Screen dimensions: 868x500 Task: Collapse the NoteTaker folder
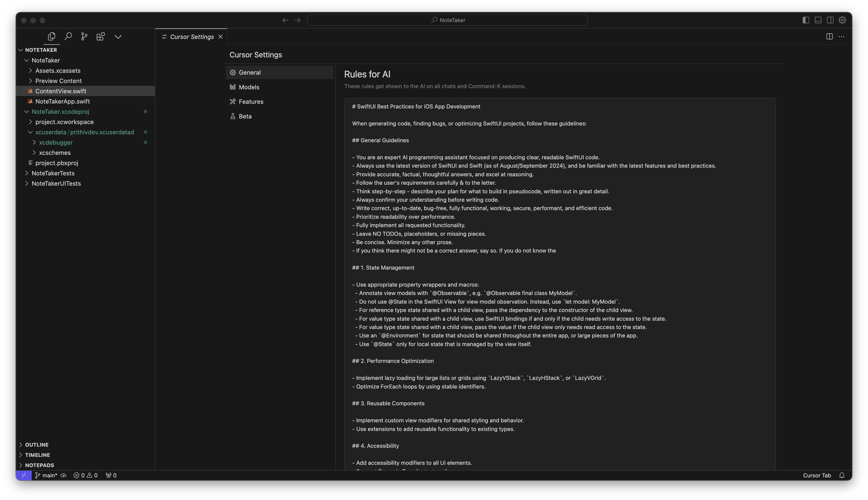pyautogui.click(x=85, y=60)
